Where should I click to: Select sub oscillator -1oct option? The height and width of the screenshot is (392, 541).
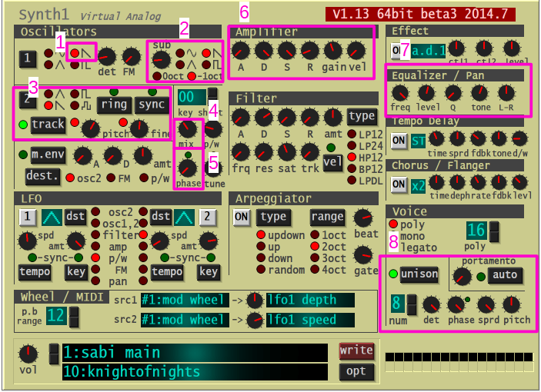point(192,76)
